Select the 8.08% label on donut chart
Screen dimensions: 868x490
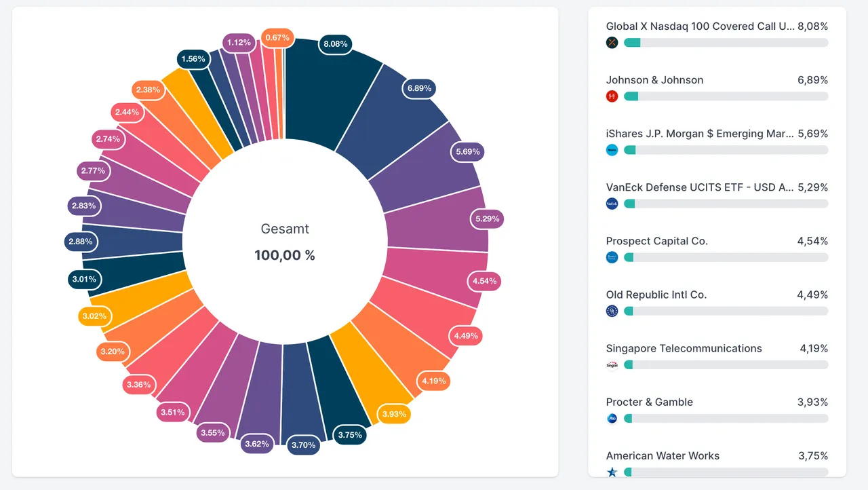(x=336, y=44)
